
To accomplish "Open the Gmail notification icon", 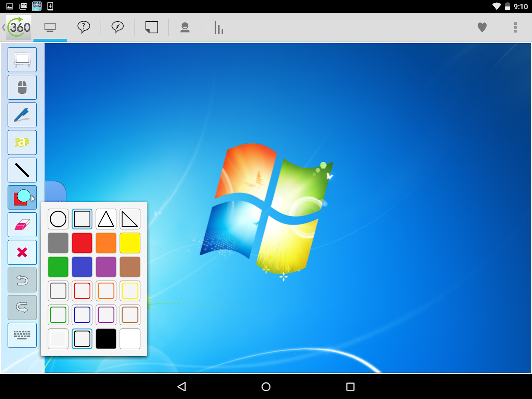I will 23,6.
